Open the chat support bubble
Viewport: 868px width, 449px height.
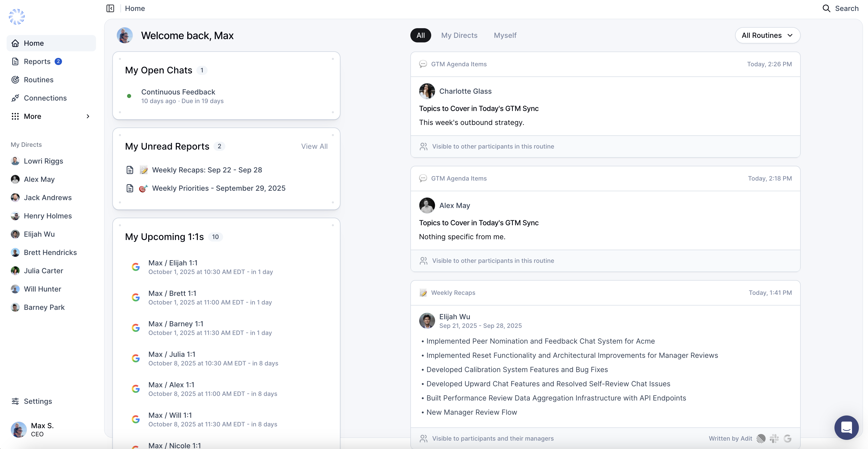846,427
